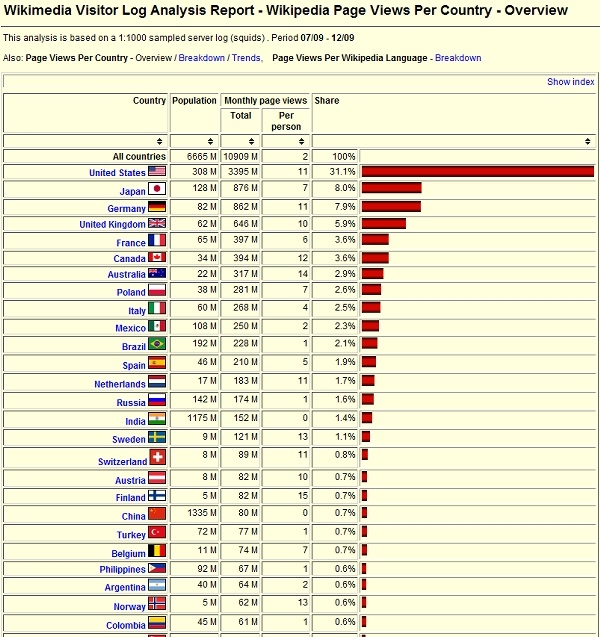Click the Austria flag icon
The image size is (600, 637).
157,478
